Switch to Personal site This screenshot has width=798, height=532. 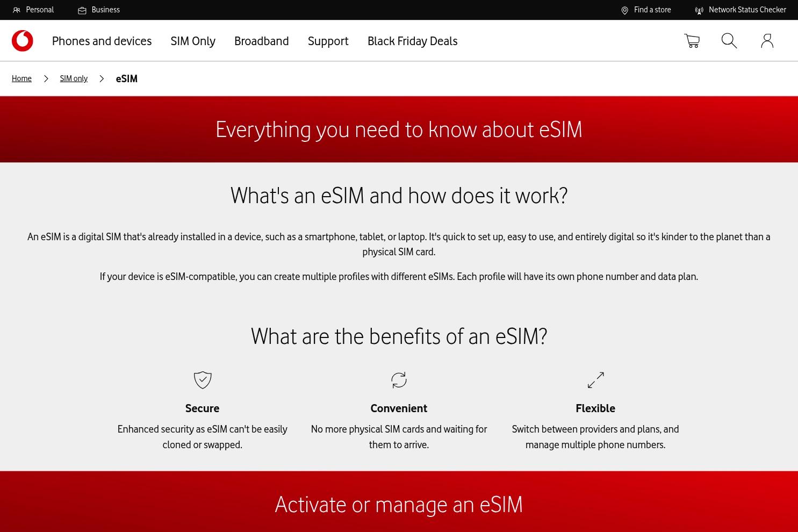pos(40,10)
